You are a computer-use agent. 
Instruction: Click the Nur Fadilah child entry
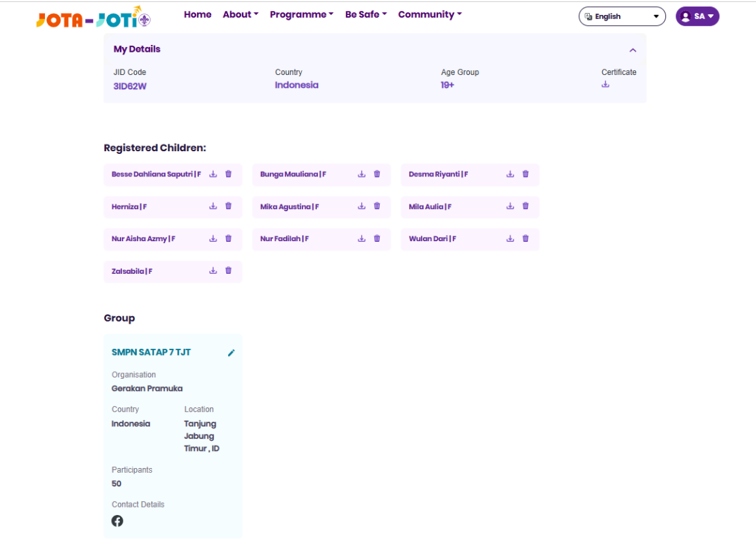(x=285, y=239)
